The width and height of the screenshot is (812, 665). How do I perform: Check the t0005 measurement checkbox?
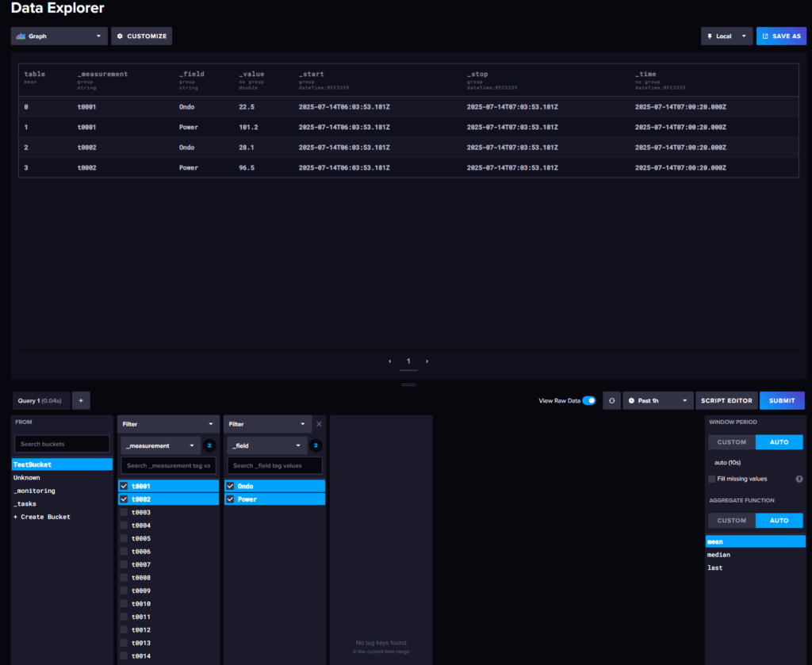[x=124, y=538]
